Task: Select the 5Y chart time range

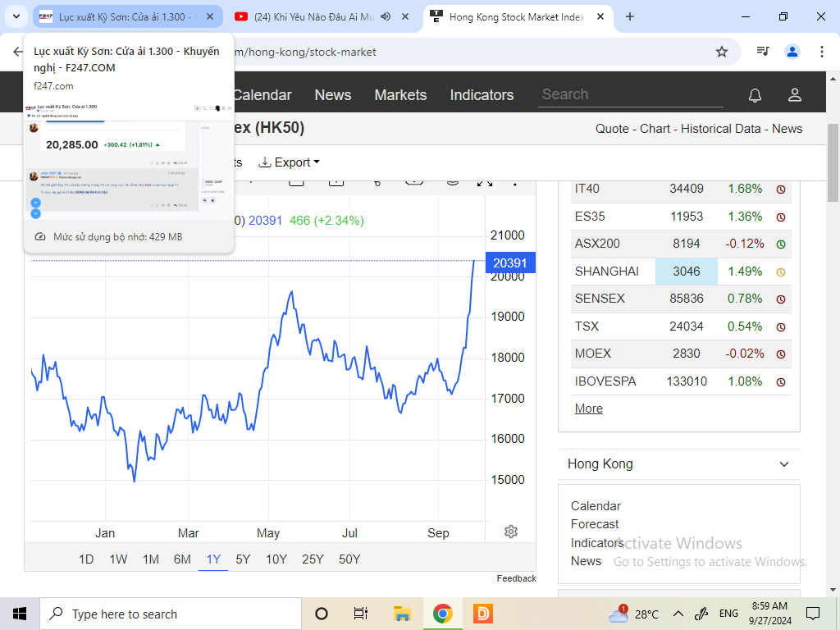Action: [243, 559]
